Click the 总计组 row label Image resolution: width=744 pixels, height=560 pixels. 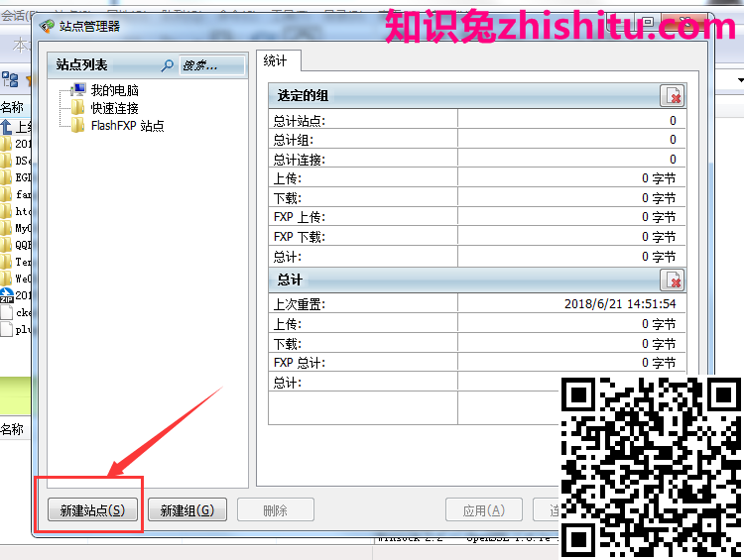[294, 141]
